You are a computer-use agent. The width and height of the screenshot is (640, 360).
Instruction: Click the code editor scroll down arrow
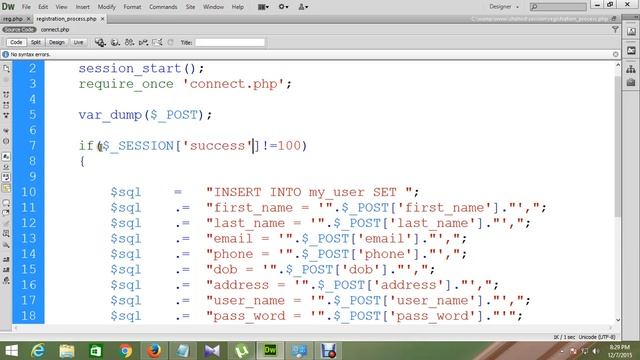coord(618,320)
